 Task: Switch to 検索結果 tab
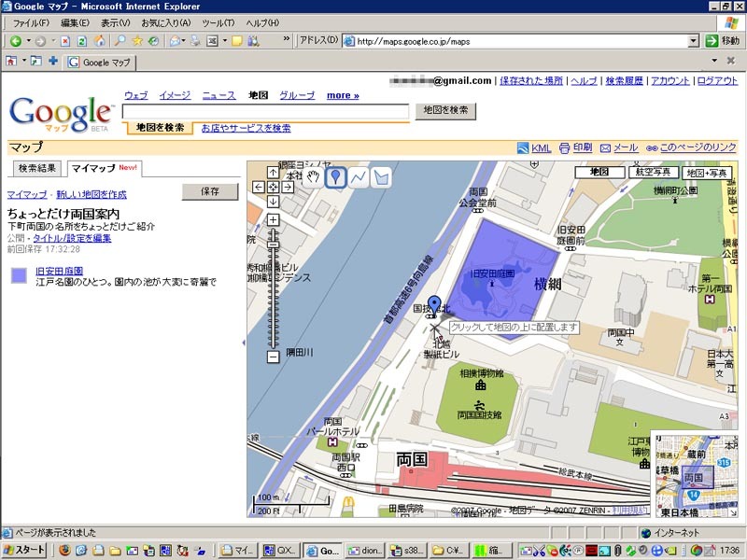[x=36, y=168]
